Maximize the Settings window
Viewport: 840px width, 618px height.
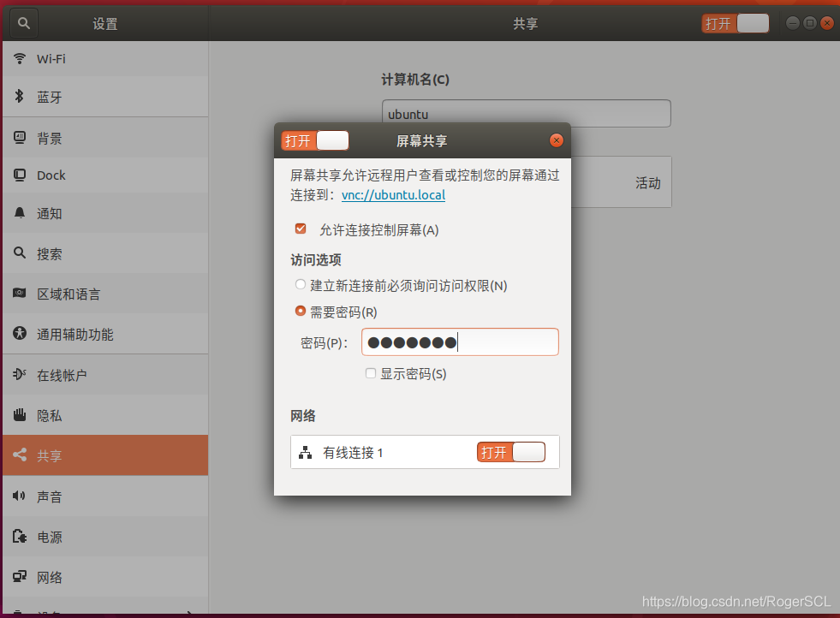point(810,23)
